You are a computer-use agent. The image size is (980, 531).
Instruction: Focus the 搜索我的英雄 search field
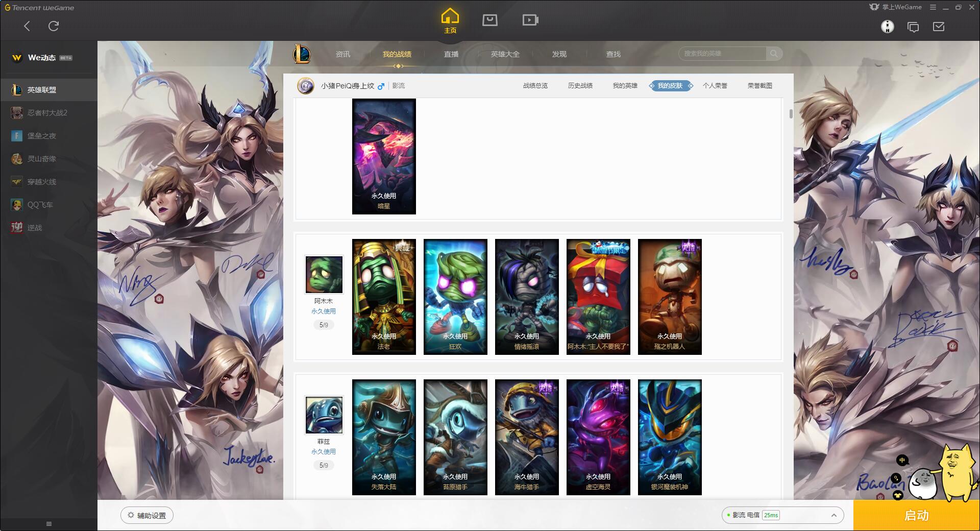click(x=722, y=54)
